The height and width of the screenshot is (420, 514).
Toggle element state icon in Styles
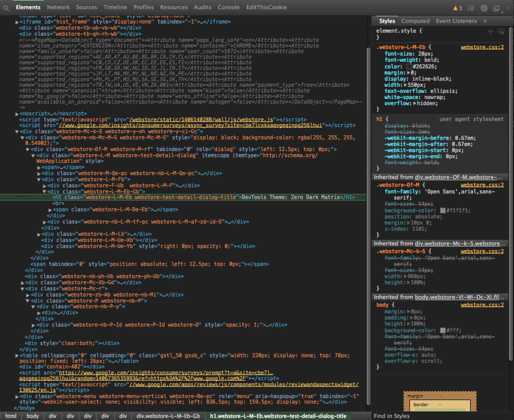coord(501,31)
